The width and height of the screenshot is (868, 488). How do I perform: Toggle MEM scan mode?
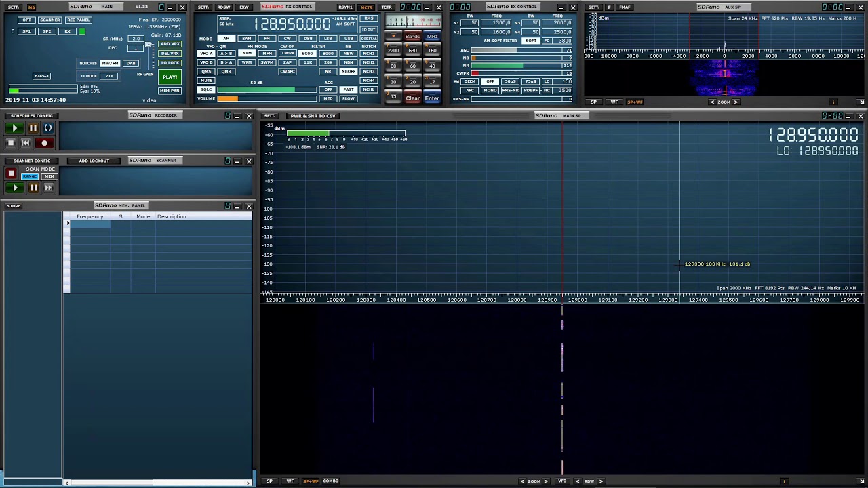click(49, 176)
